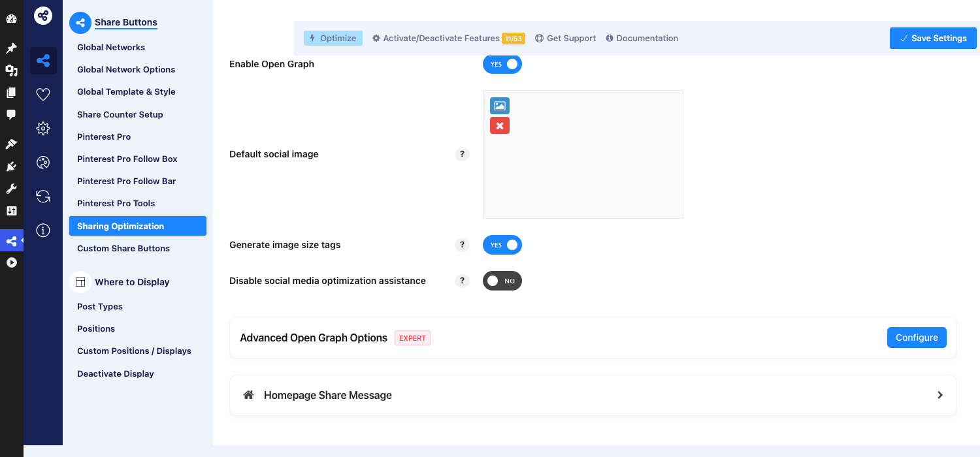Click the plugin logo at top of navy sidebar

(x=43, y=15)
